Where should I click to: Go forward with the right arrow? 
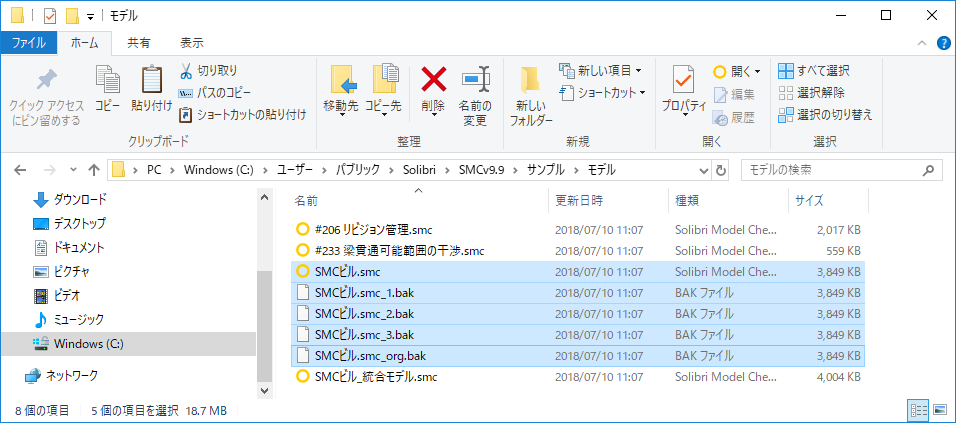coord(51,170)
